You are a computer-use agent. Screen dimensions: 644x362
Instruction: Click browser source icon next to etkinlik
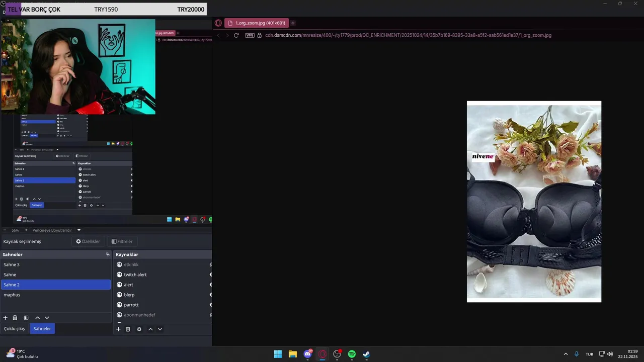coord(119,264)
